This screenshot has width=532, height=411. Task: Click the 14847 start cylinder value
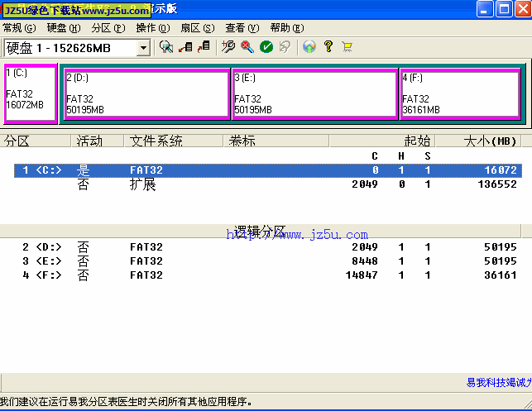tap(362, 275)
